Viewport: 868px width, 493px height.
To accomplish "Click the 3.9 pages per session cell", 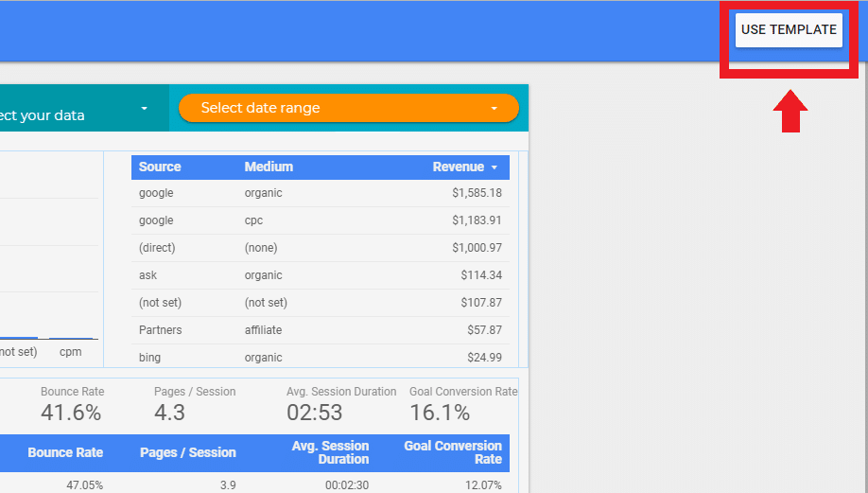I will [228, 485].
